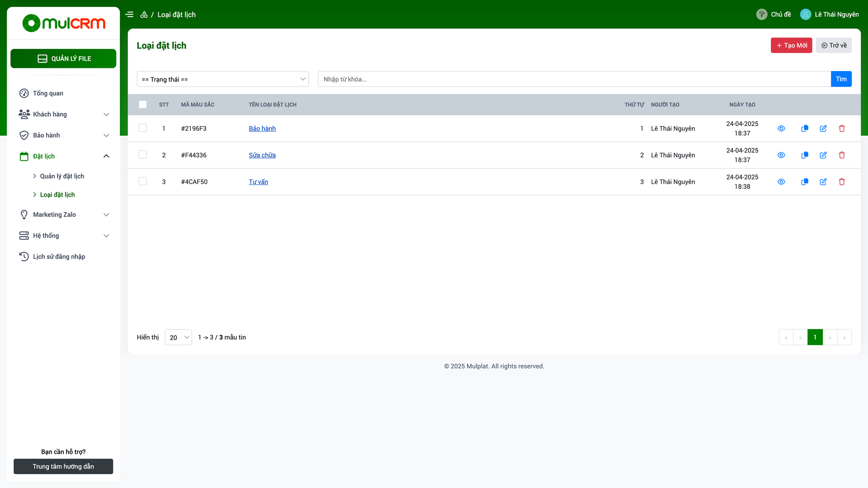Click the home breadcrumb icon
This screenshot has height=488, width=868.
click(144, 14)
